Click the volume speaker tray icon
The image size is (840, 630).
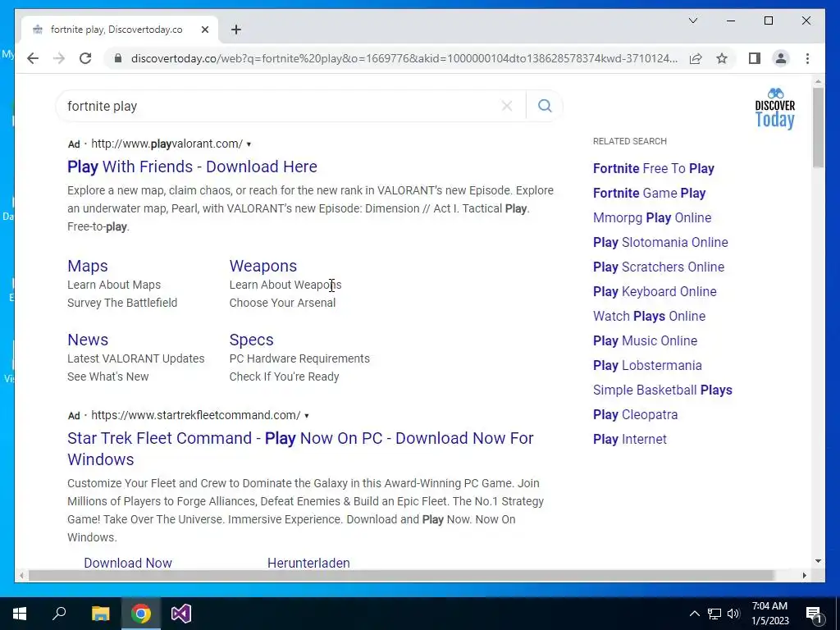tap(733, 614)
